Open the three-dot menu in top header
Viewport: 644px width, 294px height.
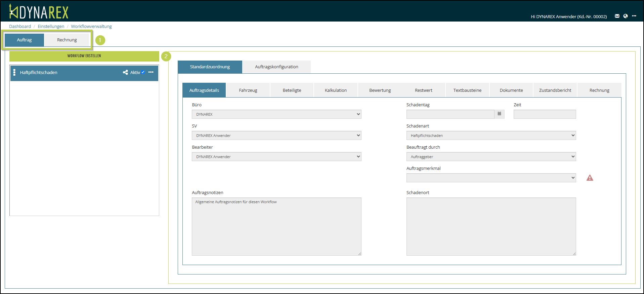point(634,16)
